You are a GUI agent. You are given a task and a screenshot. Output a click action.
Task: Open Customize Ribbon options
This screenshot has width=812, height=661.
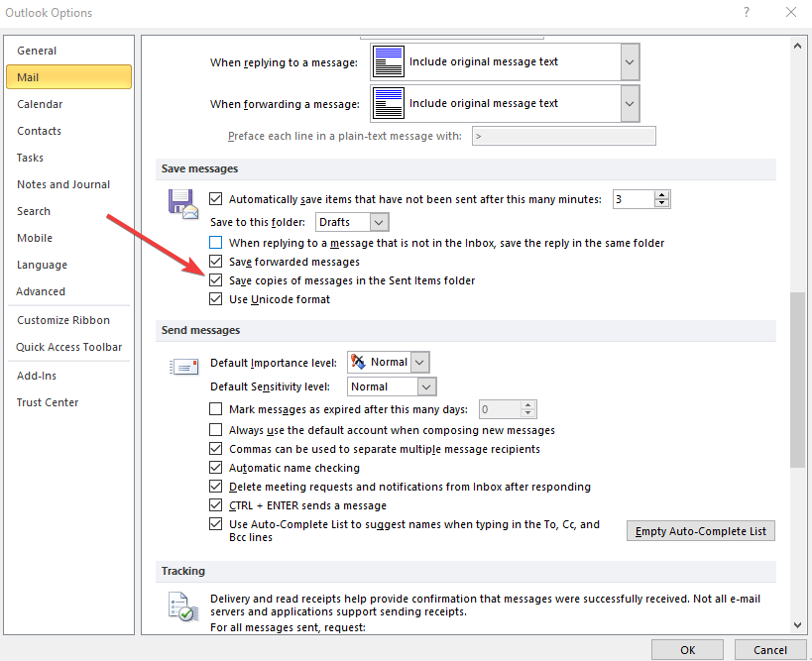[68, 320]
